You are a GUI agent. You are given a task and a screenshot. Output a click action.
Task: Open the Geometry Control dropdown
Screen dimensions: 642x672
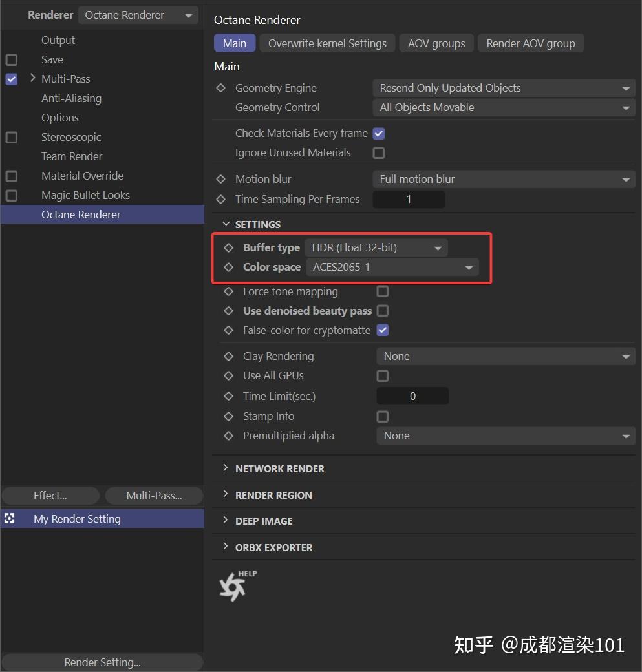(504, 107)
